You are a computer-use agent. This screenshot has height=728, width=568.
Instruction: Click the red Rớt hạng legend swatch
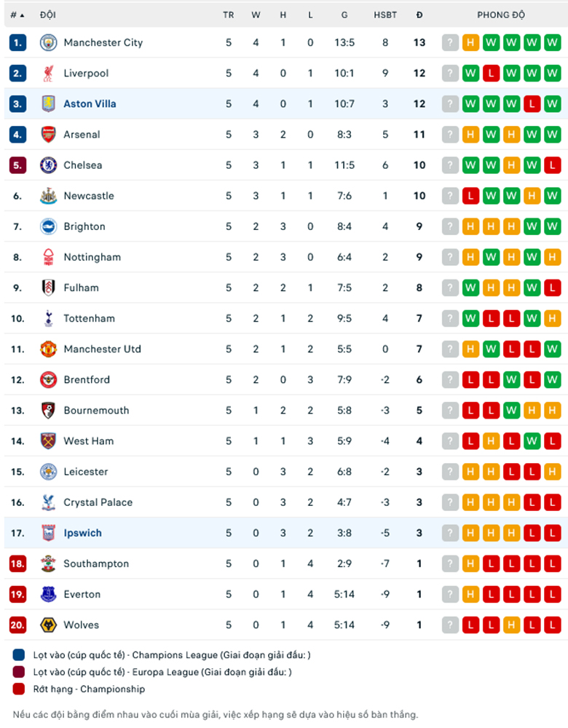tap(20, 689)
